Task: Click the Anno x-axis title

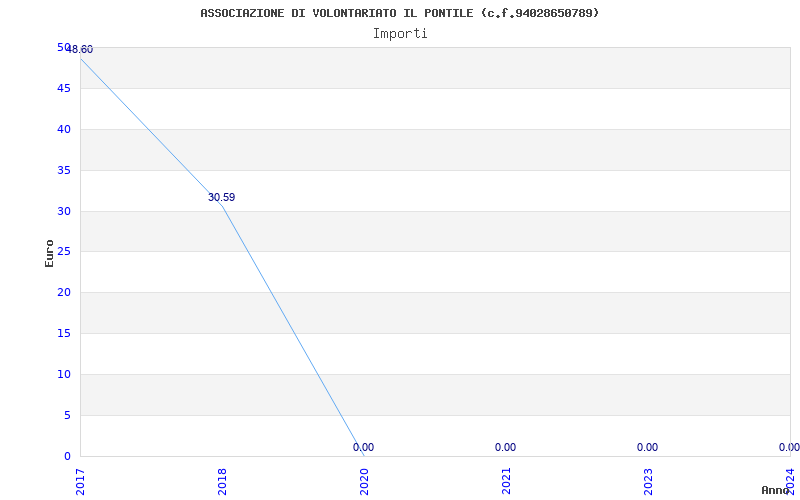Action: (x=775, y=490)
